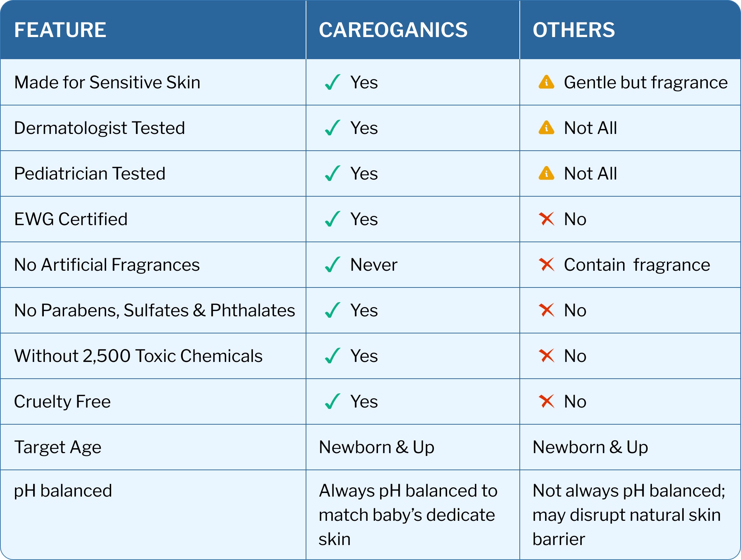Click the warning icon in Dermatologist Tested row
This screenshot has height=560, width=741.
click(546, 128)
